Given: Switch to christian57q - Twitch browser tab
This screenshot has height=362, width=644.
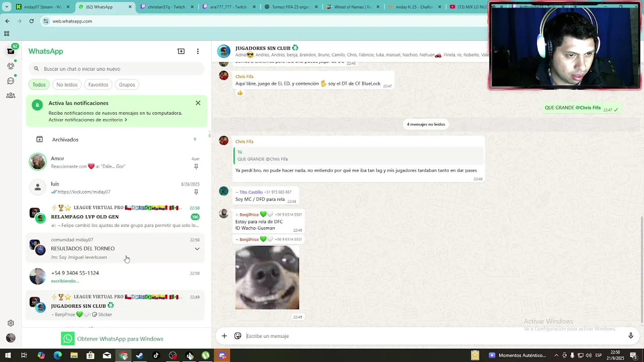Looking at the screenshot, I should (168, 7).
